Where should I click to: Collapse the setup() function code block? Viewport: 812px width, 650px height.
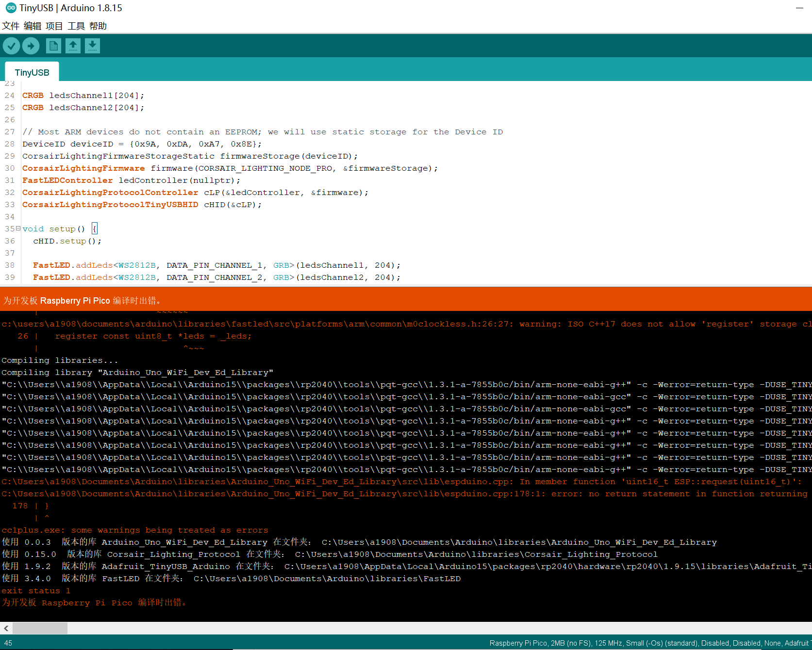[17, 228]
